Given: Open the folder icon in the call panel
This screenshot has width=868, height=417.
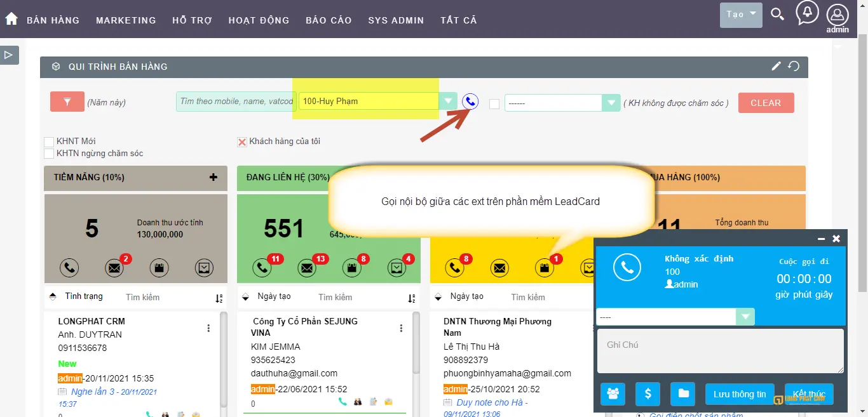Looking at the screenshot, I should click(682, 394).
